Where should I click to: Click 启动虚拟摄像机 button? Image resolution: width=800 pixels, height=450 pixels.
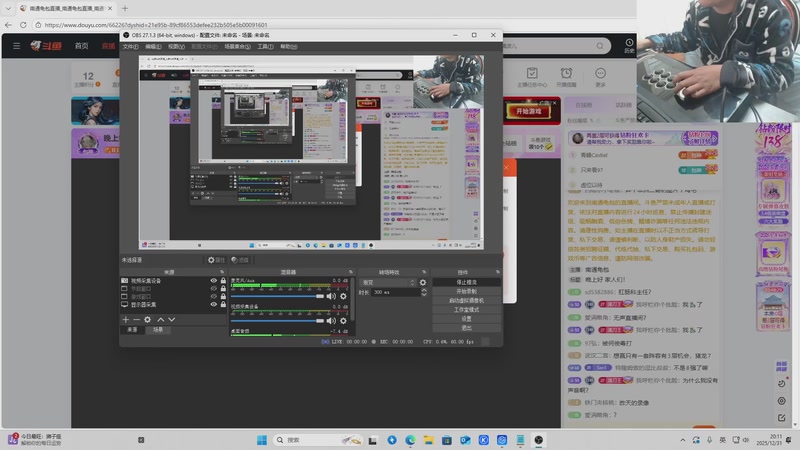(466, 301)
